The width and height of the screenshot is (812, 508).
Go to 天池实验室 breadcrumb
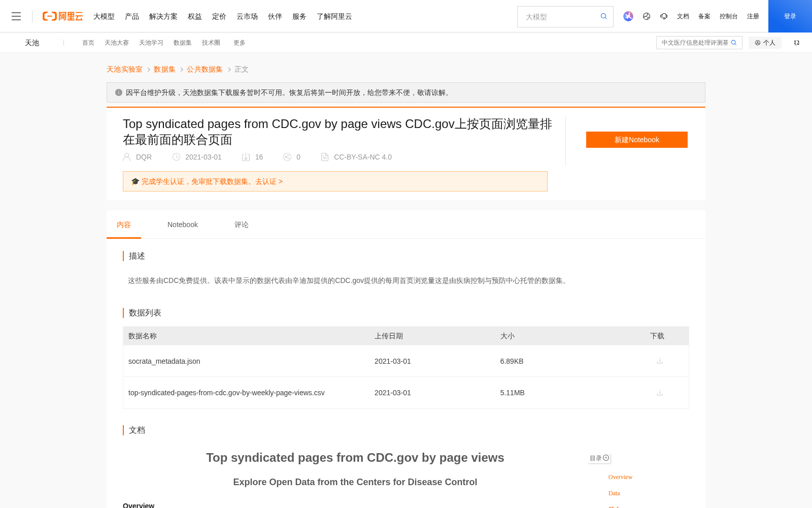pos(124,69)
